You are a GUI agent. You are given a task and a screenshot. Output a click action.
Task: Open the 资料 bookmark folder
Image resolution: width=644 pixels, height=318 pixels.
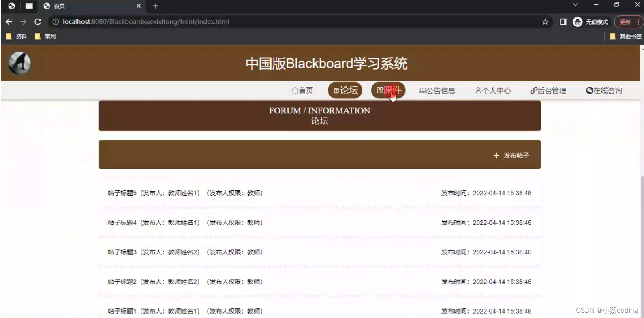click(x=17, y=36)
